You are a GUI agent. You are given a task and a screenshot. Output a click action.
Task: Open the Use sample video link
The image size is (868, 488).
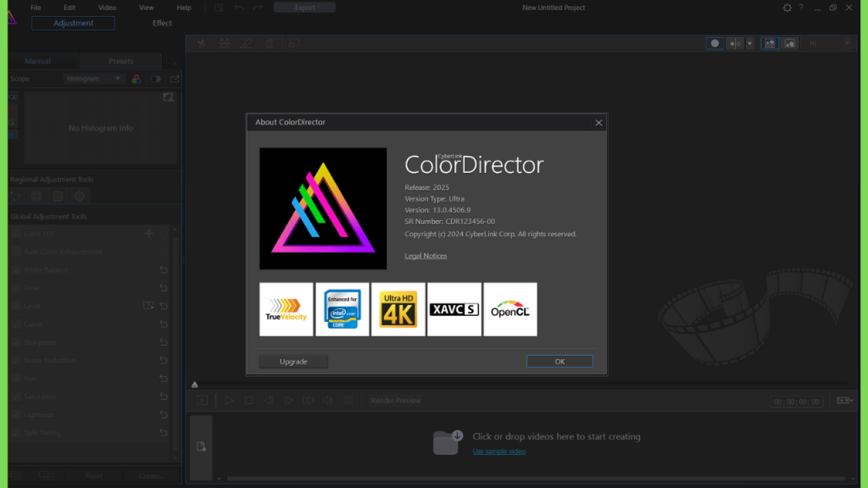(x=498, y=452)
